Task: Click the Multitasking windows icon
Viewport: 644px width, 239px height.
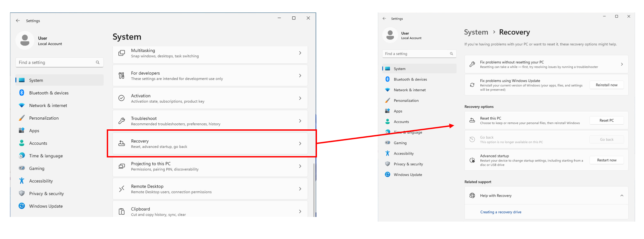Action: (x=122, y=53)
